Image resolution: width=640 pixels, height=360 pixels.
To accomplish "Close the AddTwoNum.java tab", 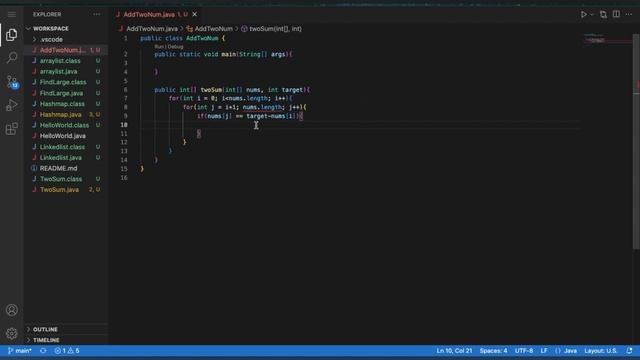I will [195, 14].
